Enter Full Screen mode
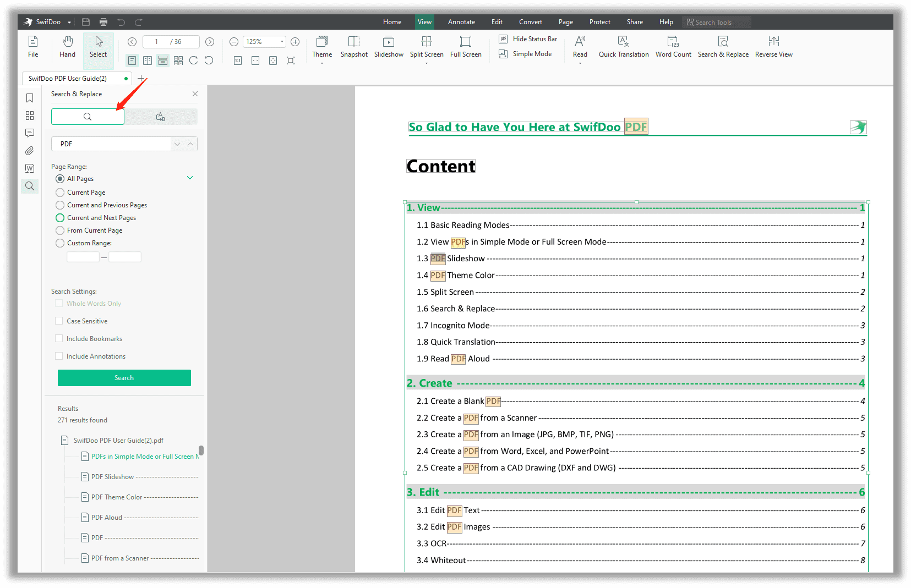This screenshot has height=588, width=911. (466, 47)
